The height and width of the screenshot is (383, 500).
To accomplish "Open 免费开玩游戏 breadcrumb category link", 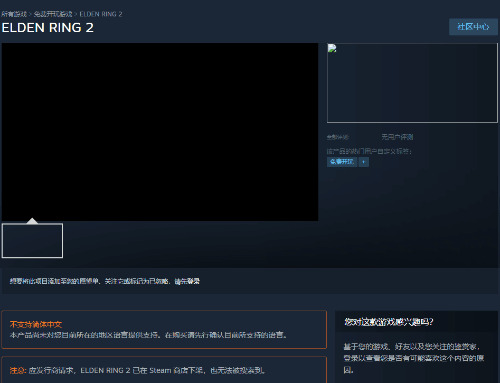I will click(x=53, y=14).
